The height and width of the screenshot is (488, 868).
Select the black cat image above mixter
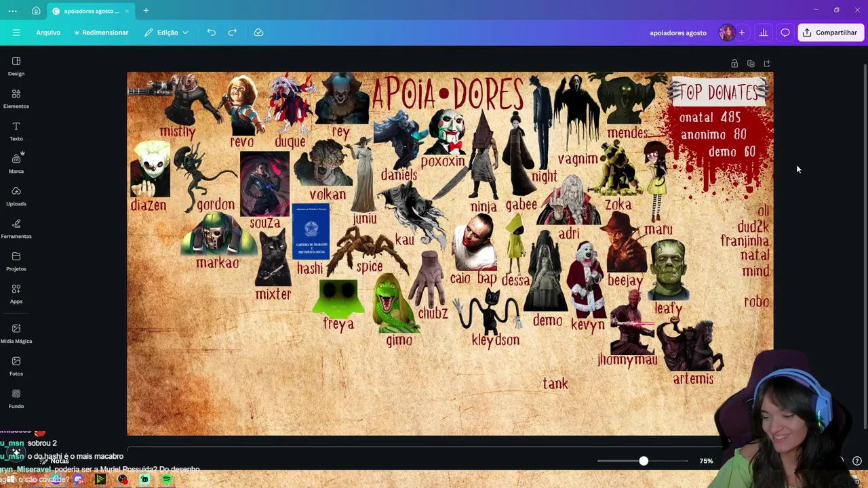pos(273,258)
